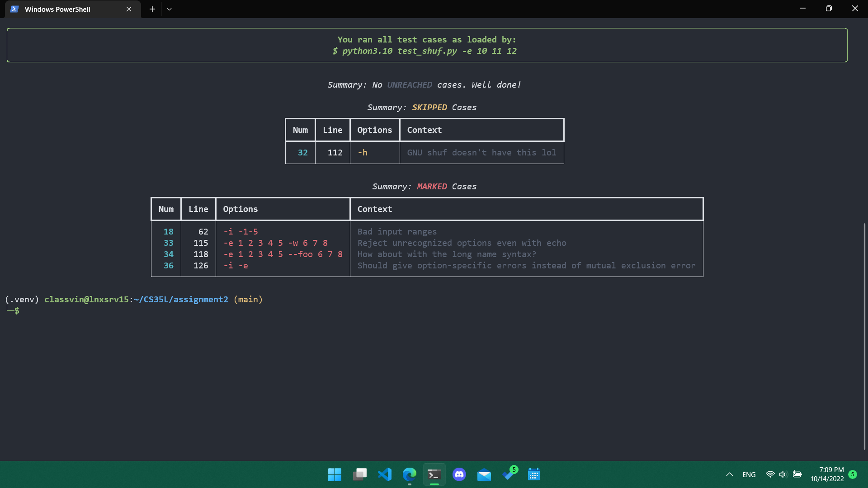Launch Visual Studio Code from the taskbar
The height and width of the screenshot is (488, 868).
coord(385,474)
